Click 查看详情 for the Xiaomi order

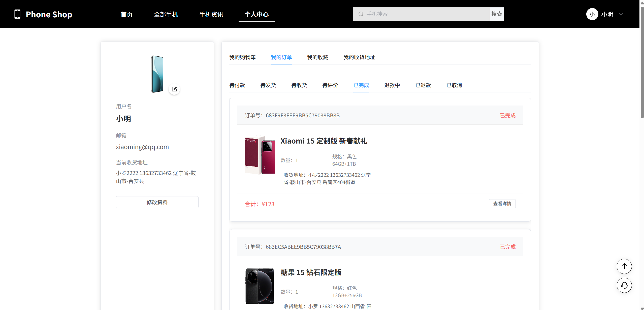[x=502, y=204]
